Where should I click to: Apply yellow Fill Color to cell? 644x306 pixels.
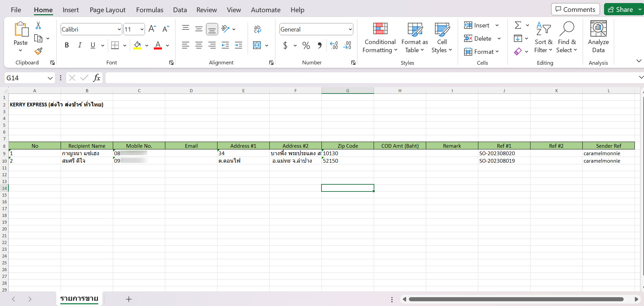click(137, 45)
